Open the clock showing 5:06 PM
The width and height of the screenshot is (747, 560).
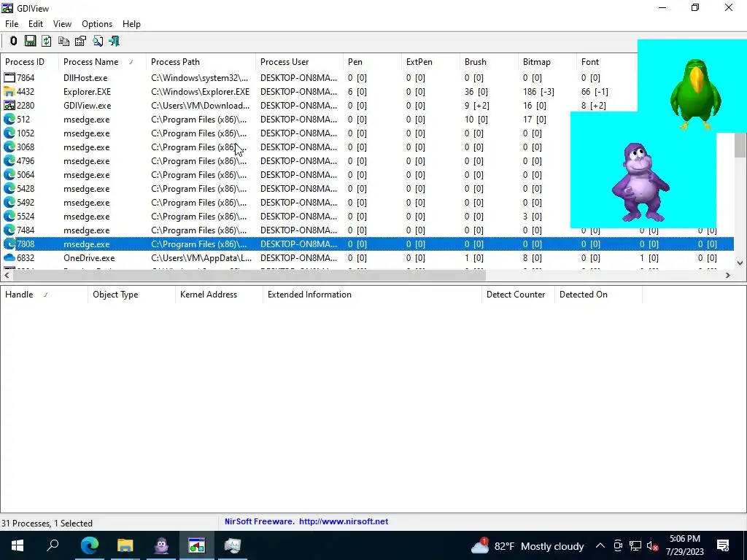tap(684, 545)
